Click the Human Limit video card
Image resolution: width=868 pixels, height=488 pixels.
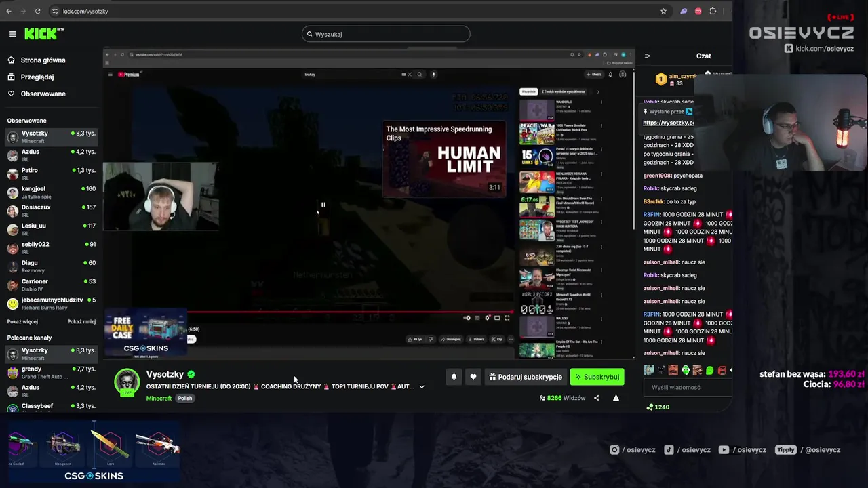click(444, 159)
